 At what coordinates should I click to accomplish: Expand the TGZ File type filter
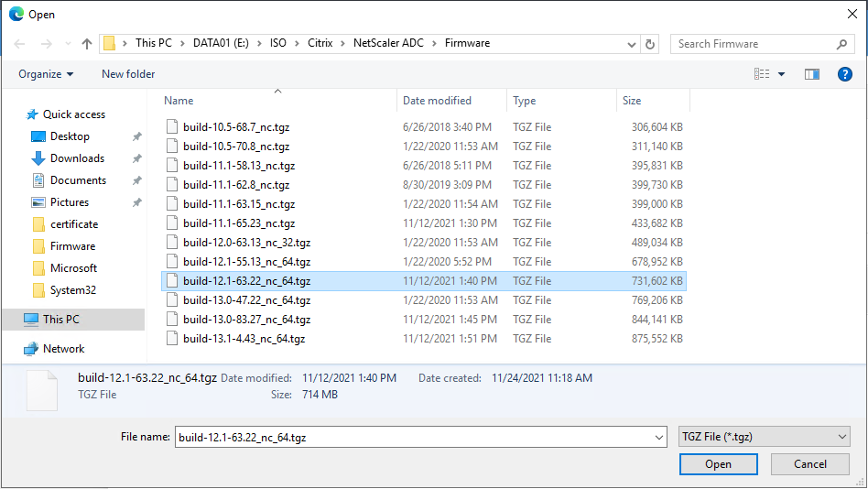(842, 438)
